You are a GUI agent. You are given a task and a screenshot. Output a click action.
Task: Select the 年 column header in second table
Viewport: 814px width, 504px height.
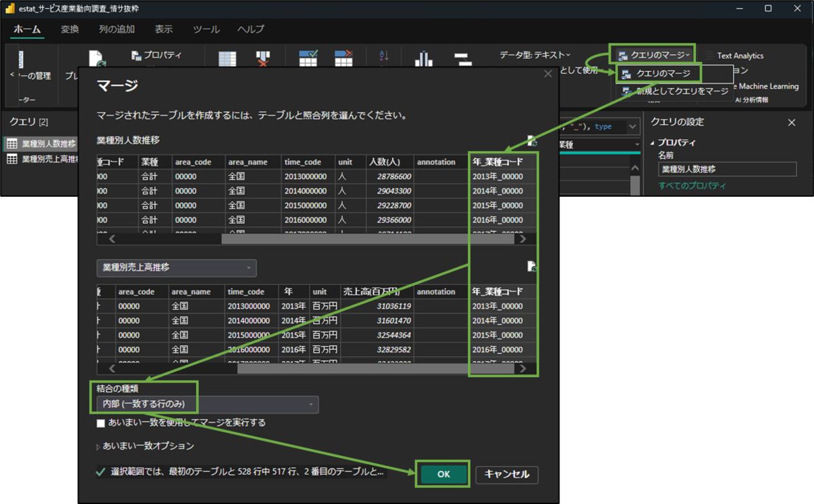(294, 292)
